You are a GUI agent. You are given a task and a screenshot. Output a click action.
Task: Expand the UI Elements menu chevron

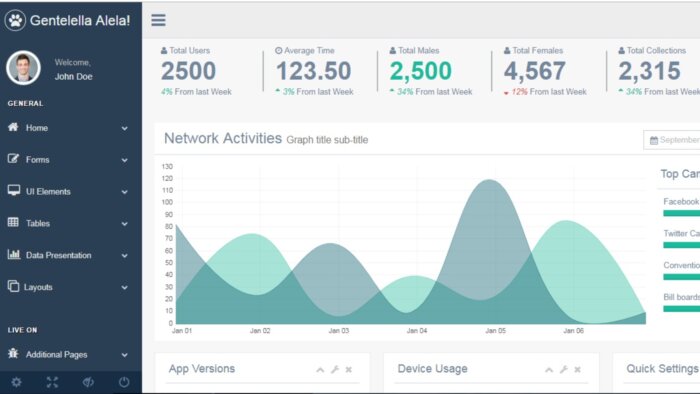pos(125,192)
